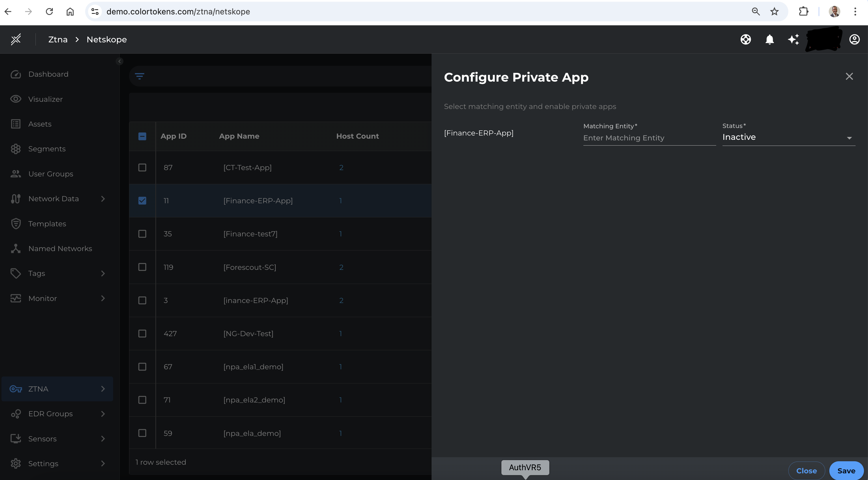Open host count link for [Forescout-SC]
868x480 pixels.
pyautogui.click(x=341, y=267)
